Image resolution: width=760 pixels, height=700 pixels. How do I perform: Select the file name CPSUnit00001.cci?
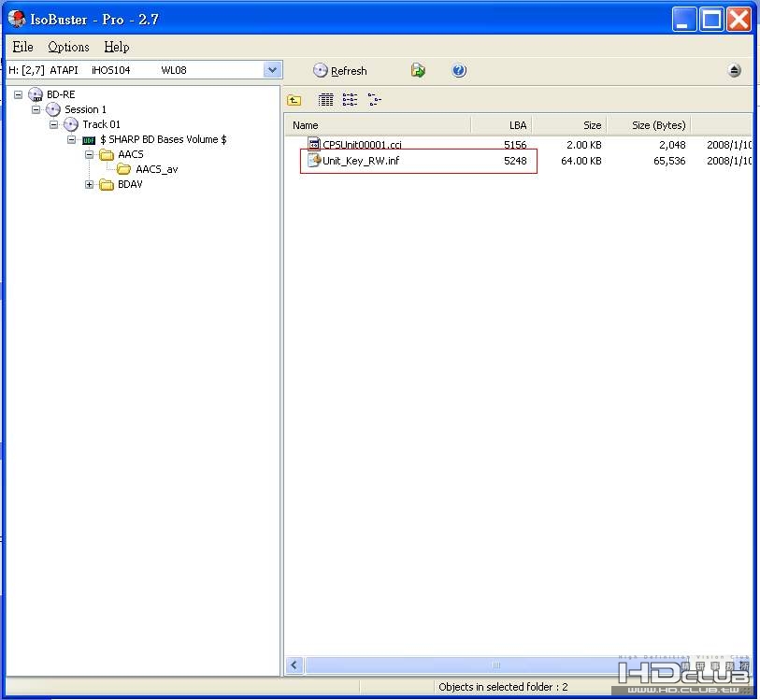(x=362, y=145)
